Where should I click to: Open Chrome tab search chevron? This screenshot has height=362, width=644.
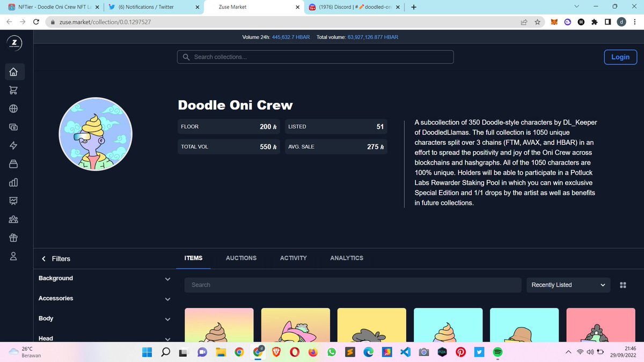[x=576, y=6]
